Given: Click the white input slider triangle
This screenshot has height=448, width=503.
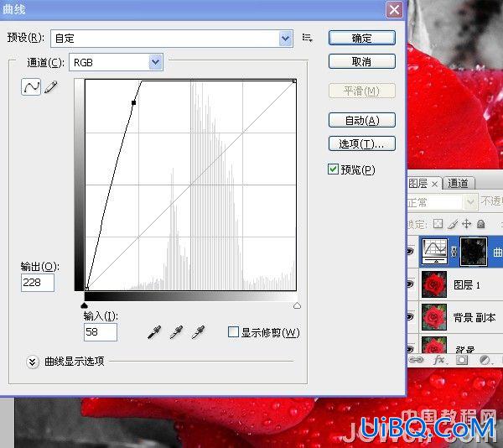Looking at the screenshot, I should [x=297, y=305].
